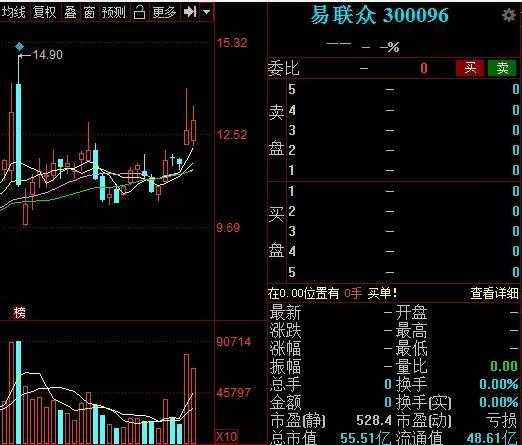Select the 易联众 300096 stock title

click(380, 15)
